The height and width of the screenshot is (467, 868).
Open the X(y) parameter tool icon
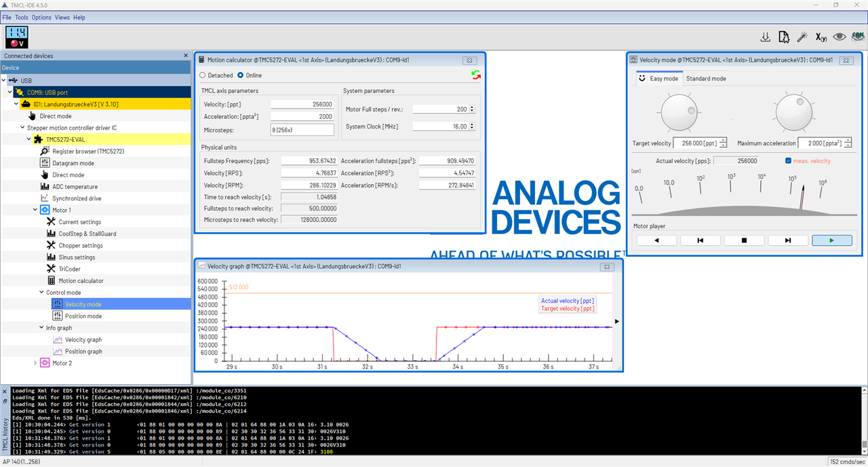[x=821, y=37]
